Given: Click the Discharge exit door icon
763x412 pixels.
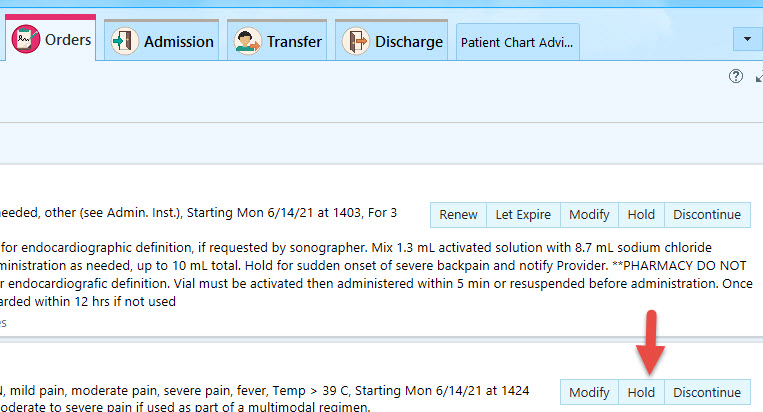Looking at the screenshot, I should (x=356, y=41).
